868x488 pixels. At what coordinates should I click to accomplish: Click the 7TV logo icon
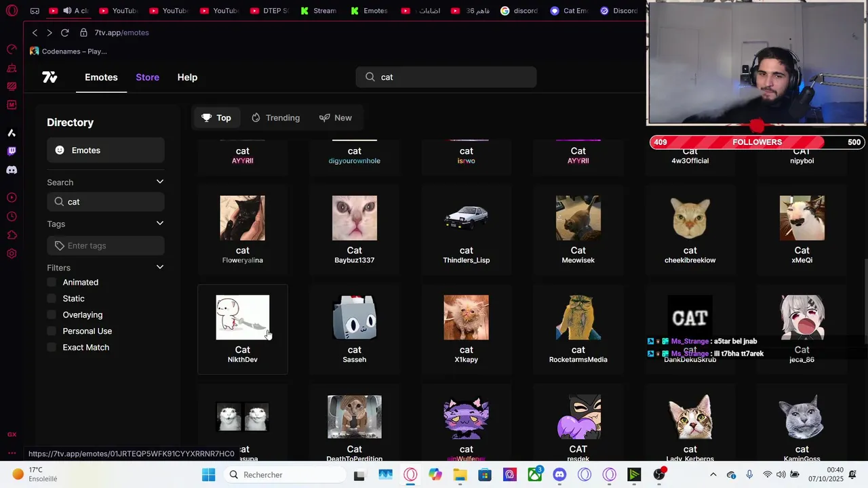[x=50, y=77]
